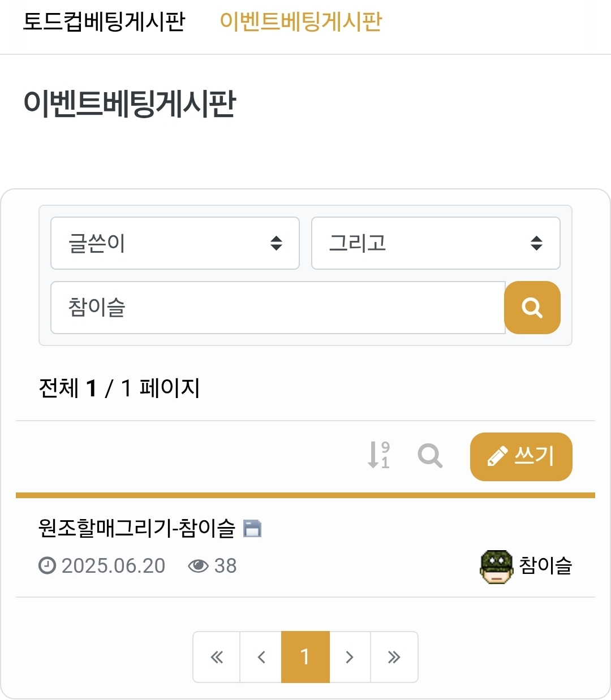Go to the previous page arrow
The image size is (611, 700).
[261, 657]
